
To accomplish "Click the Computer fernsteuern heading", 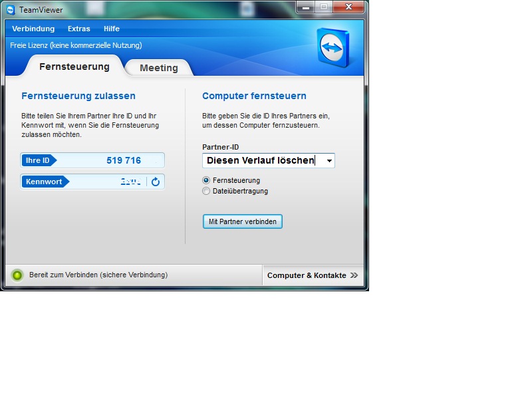I will coord(254,96).
